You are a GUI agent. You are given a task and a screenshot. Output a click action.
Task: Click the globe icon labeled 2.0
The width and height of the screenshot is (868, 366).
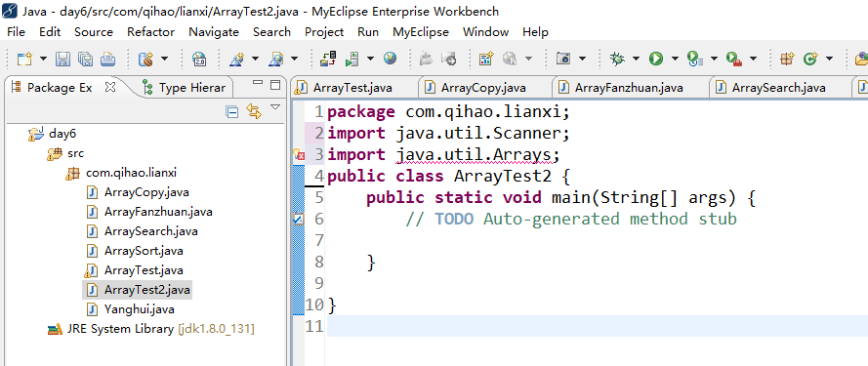(199, 59)
